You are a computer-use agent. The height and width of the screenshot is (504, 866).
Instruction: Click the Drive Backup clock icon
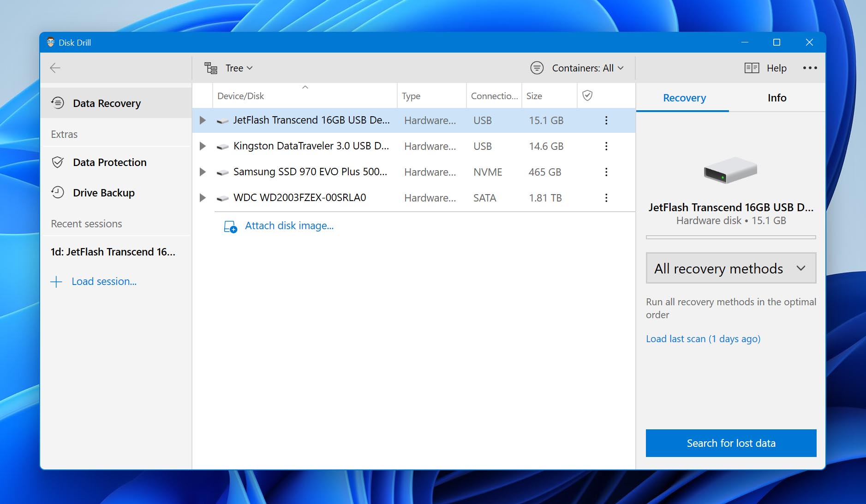coord(58,192)
